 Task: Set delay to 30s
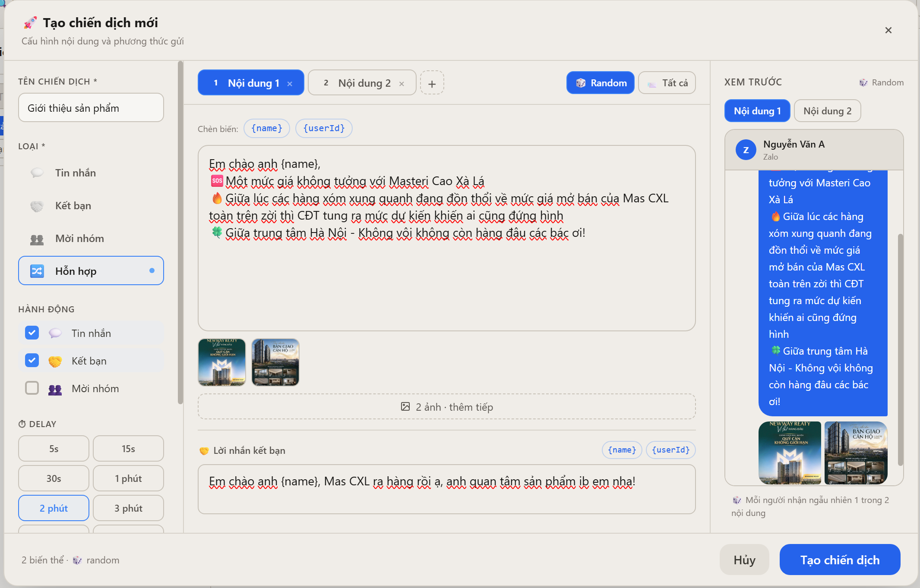pos(54,478)
